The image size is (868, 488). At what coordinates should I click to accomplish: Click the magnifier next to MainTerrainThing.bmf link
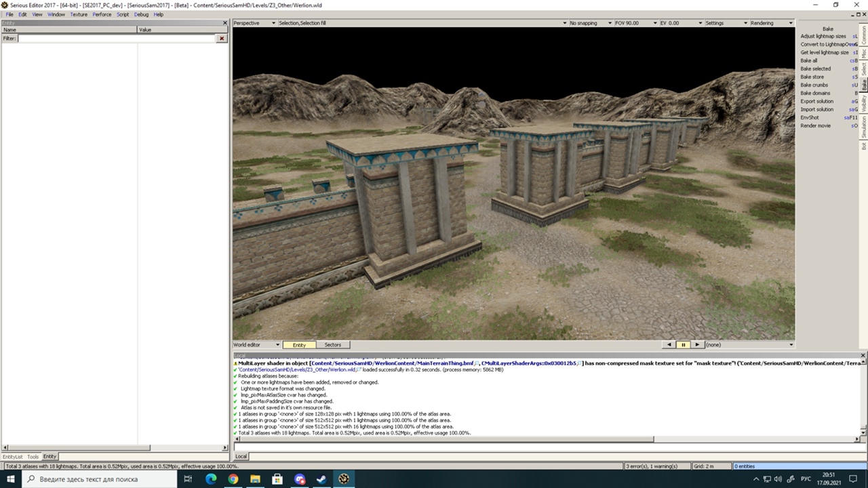tap(477, 363)
